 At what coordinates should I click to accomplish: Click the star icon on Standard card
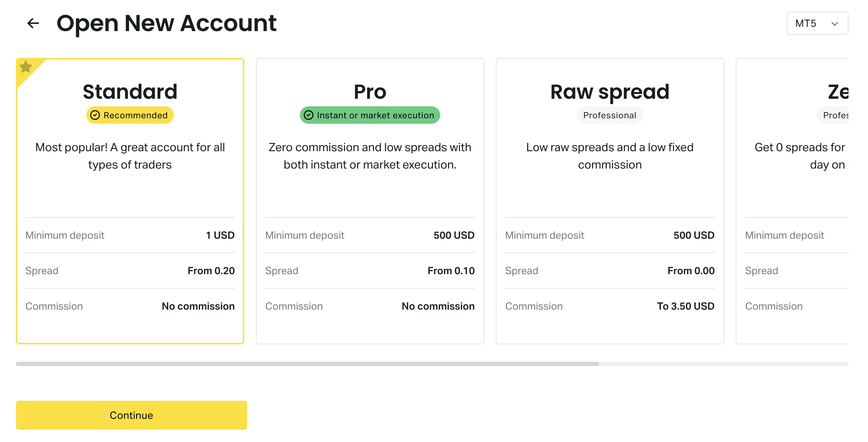pyautogui.click(x=26, y=66)
